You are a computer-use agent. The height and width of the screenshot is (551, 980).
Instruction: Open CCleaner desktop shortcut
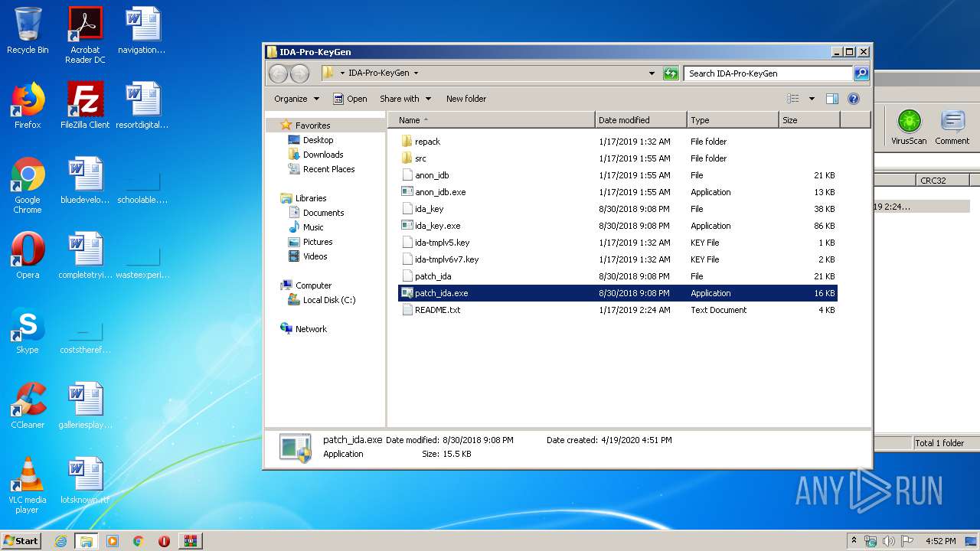pos(28,406)
